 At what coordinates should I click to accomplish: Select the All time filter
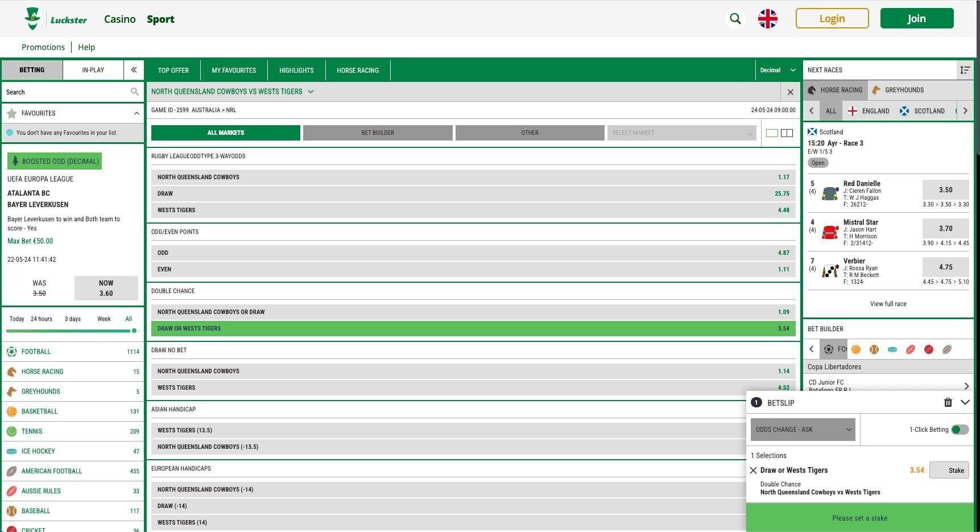tap(129, 319)
